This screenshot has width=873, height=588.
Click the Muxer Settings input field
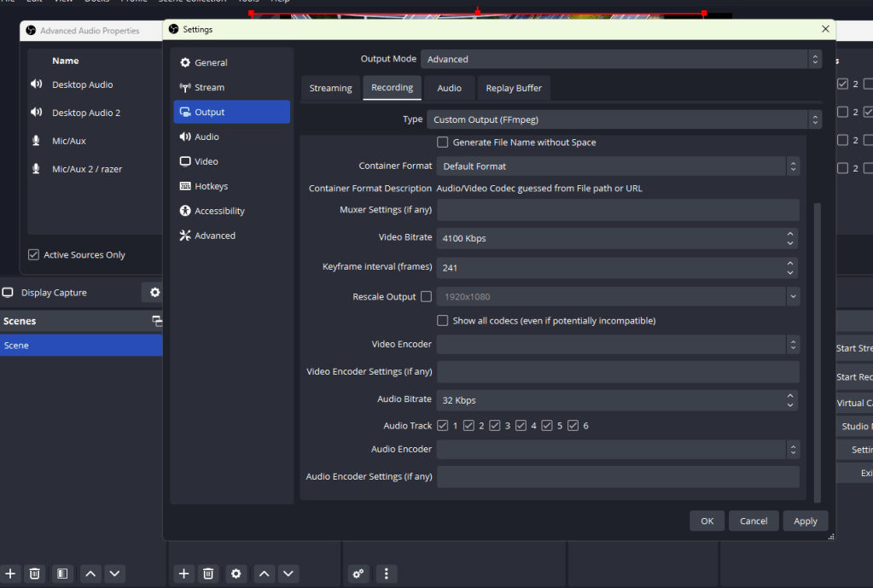618,210
